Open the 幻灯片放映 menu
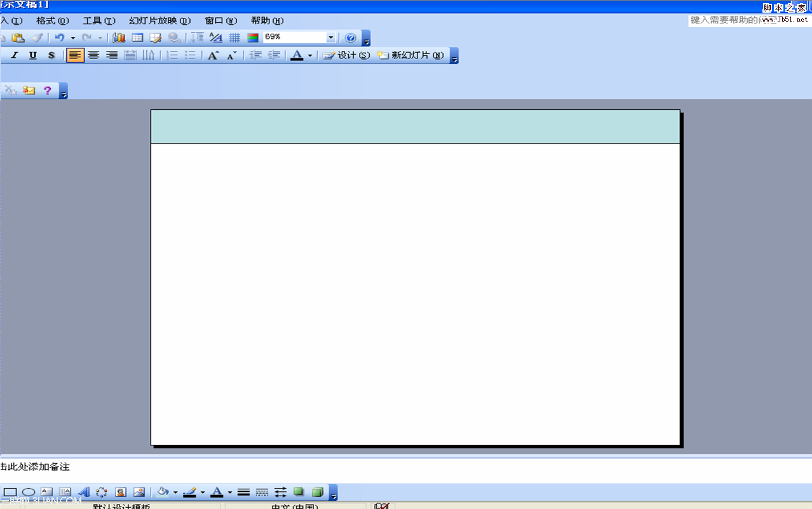Screen dimensions: 812x509 click(x=159, y=21)
